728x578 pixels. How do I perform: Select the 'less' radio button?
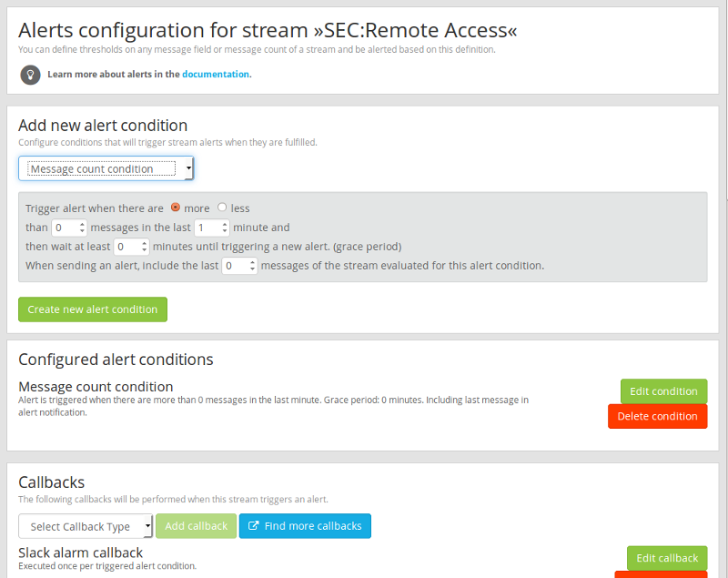pos(222,208)
